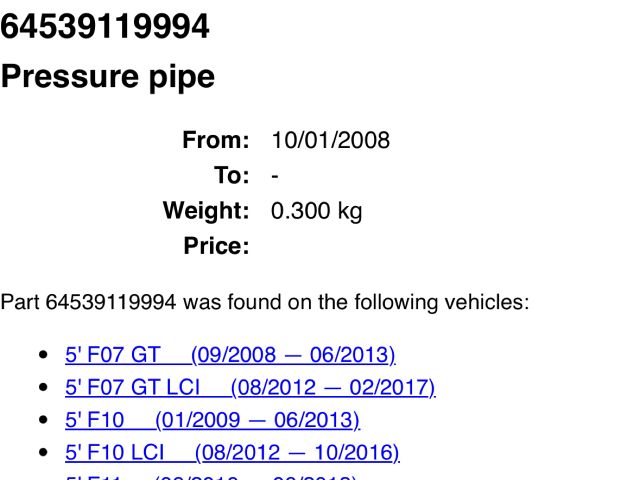The height and width of the screenshot is (480, 640).
Task: Click the Price: label
Action: point(216,246)
